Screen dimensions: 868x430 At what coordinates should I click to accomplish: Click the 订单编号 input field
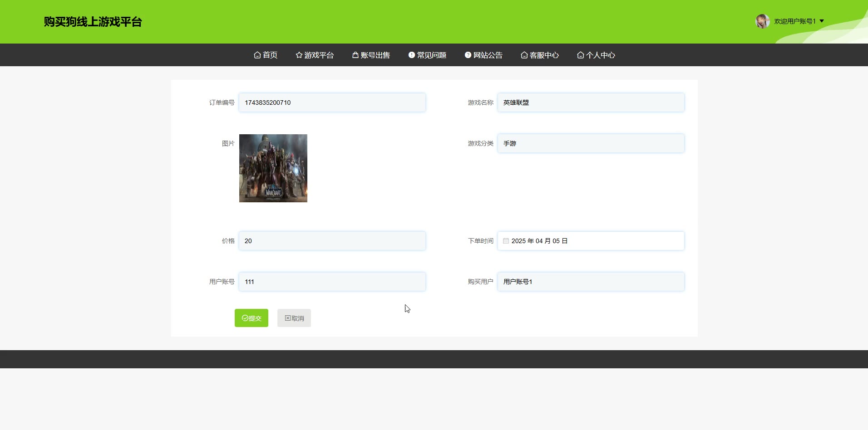click(x=332, y=103)
